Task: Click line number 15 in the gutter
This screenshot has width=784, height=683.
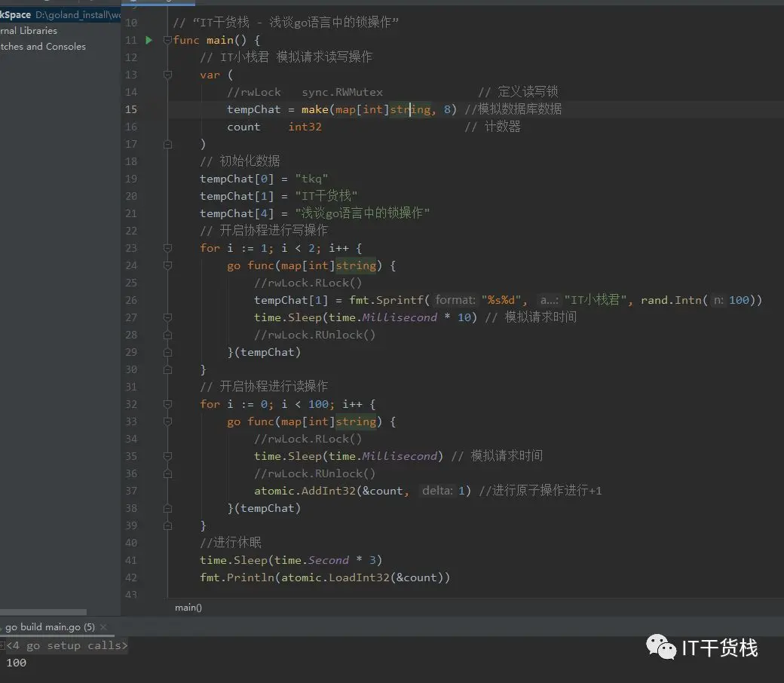Action: tap(131, 109)
